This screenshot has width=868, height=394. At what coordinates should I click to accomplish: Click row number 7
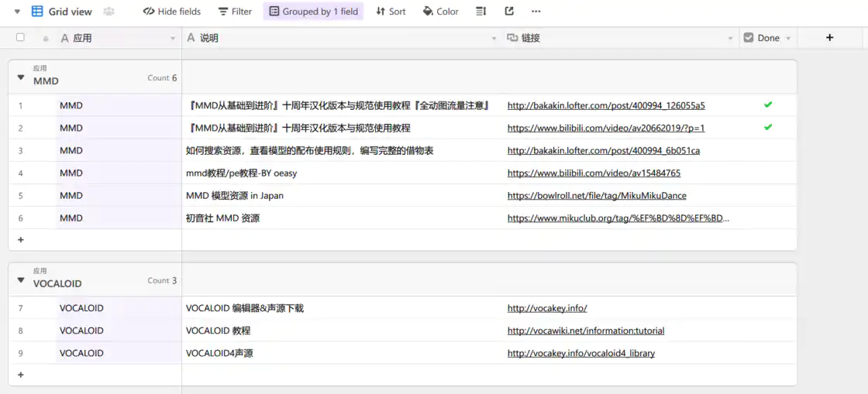[20, 308]
